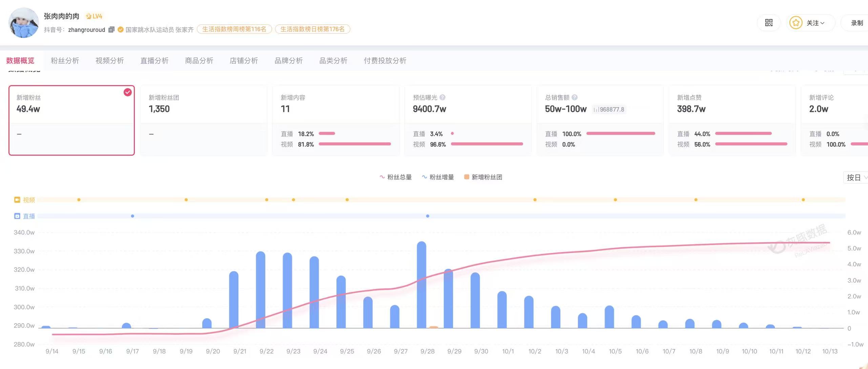The height and width of the screenshot is (369, 868).
Task: Open the 按日 granularity dropdown
Action: [856, 177]
